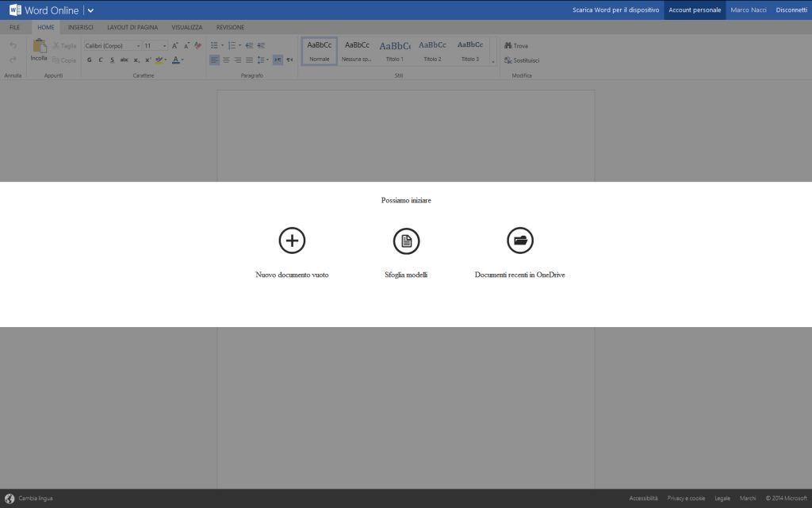Click the clear formatting eraser icon
The width and height of the screenshot is (812, 508).
(x=197, y=46)
